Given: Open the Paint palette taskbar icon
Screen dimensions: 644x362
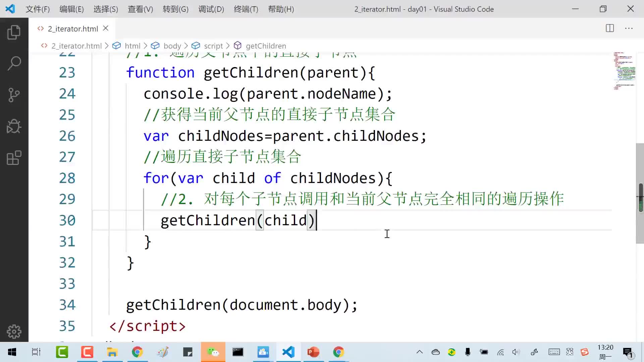Looking at the screenshot, I should coord(163,352).
